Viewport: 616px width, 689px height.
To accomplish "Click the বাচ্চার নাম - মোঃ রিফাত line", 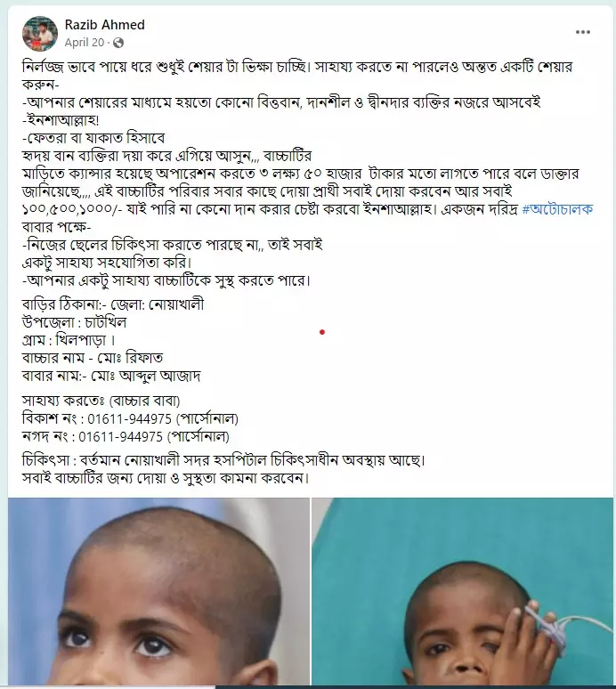I will pos(93,358).
